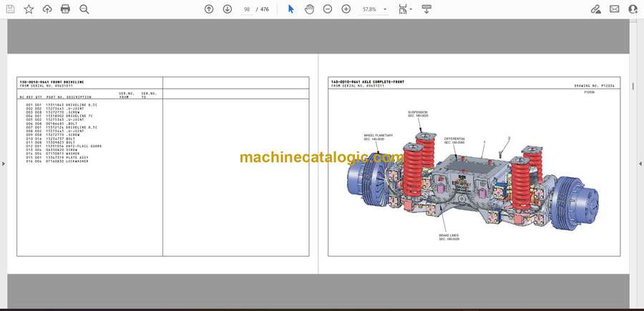Expand the right tools pane
The height and width of the screenshot is (311, 644).
coord(640,164)
